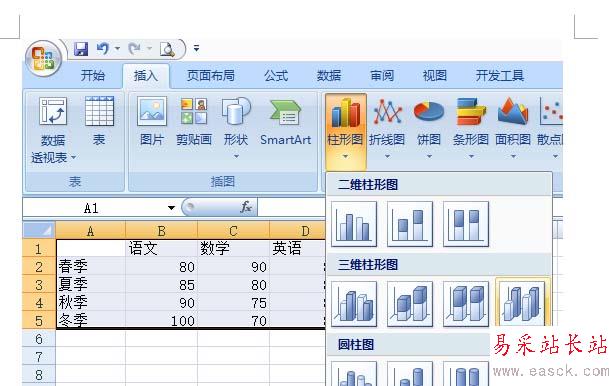Select column D header
This screenshot has height=386, width=610.
tap(298, 231)
